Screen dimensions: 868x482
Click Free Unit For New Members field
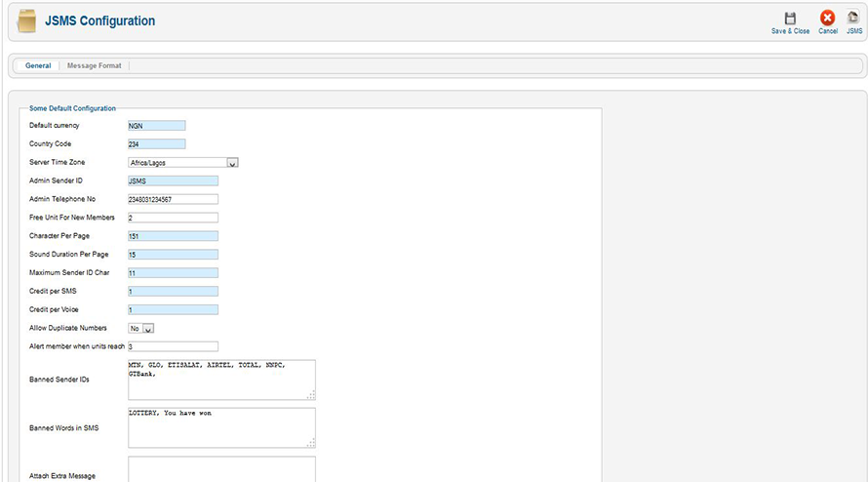[x=173, y=218]
